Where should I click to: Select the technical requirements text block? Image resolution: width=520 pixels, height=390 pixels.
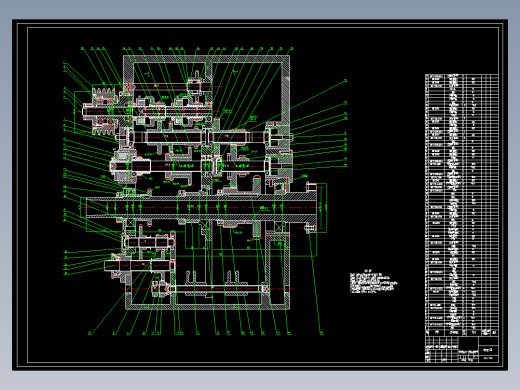pos(373,282)
